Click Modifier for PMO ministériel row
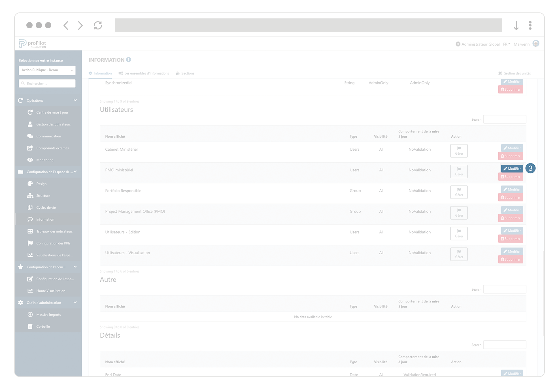The height and width of the screenshot is (392, 559). tap(512, 169)
